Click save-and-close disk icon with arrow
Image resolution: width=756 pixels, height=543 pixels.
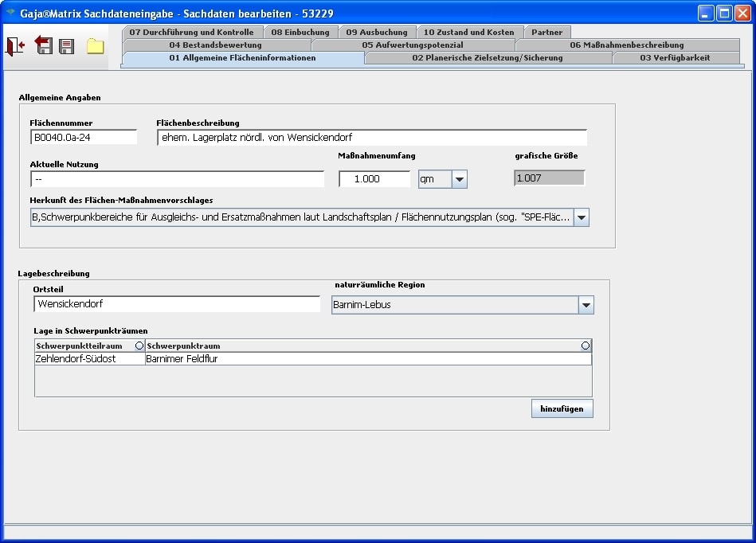coord(43,46)
